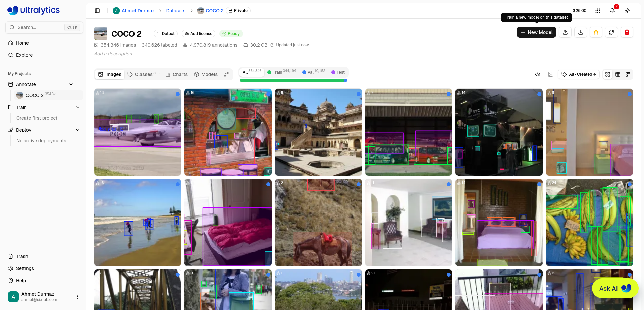
Task: Filter by Test split
Action: click(338, 72)
